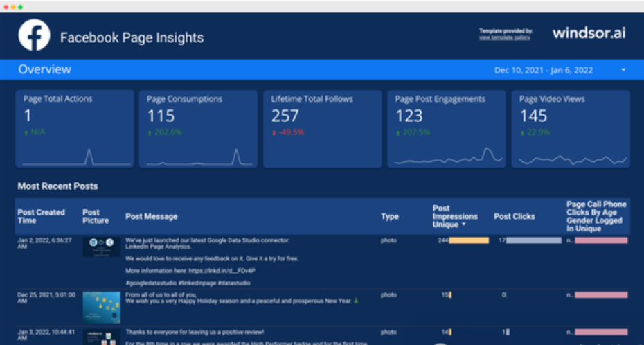
Task: Open the Jan 3, 2022 post thumbnail
Action: 101,337
